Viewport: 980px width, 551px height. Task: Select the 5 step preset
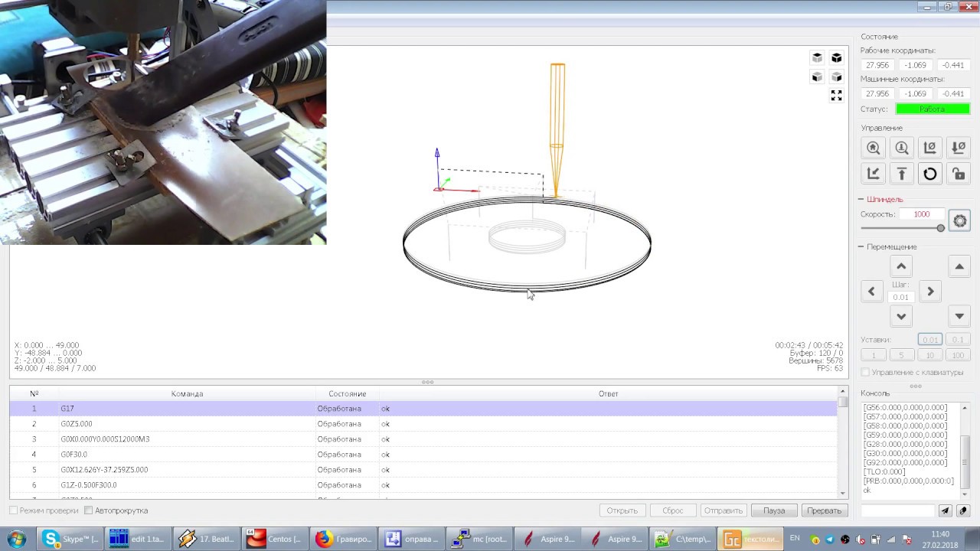(x=902, y=356)
